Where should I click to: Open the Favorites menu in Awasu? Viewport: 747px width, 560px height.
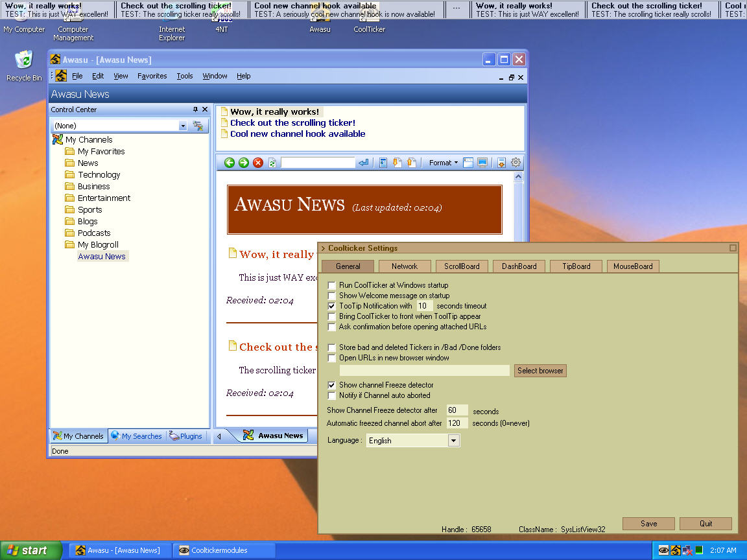[152, 76]
